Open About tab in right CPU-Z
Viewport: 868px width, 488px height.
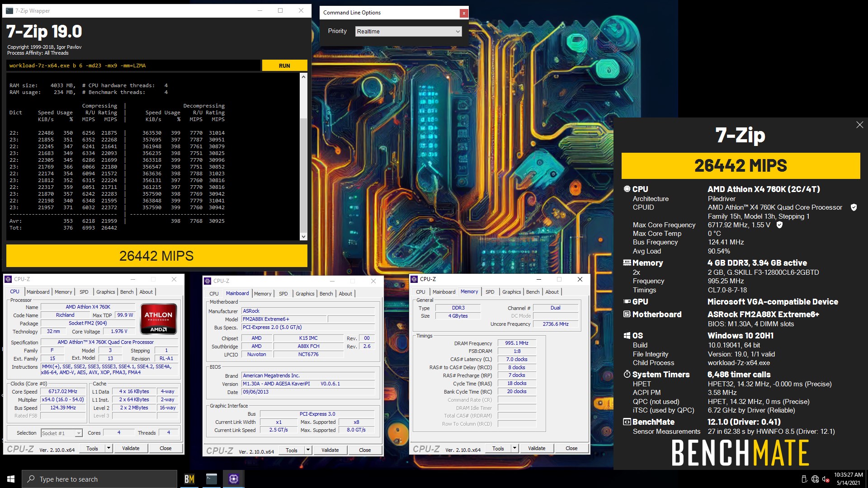552,292
